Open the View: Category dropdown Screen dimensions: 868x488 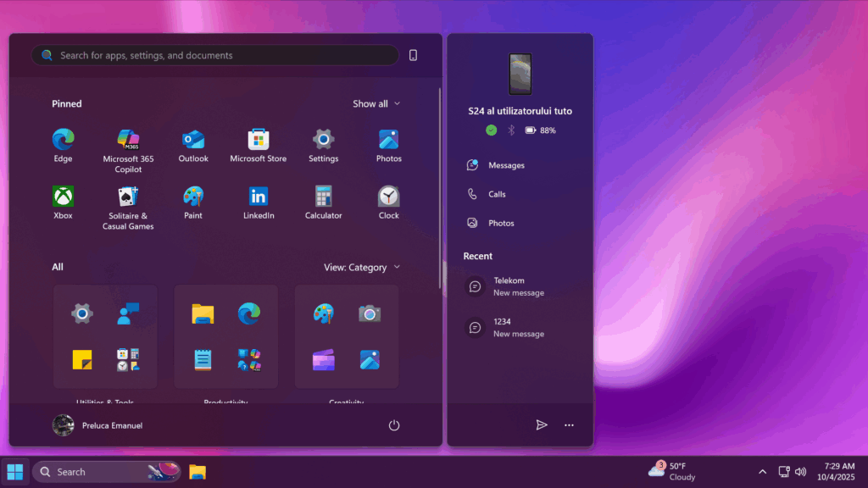pyautogui.click(x=362, y=267)
